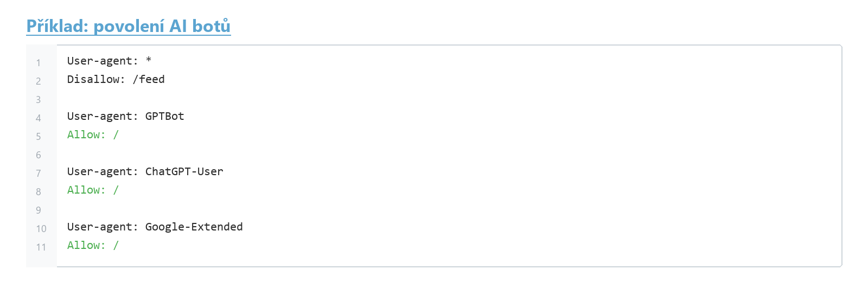This screenshot has width=868, height=282.
Task: Click line number 5 in gutter
Action: (39, 137)
